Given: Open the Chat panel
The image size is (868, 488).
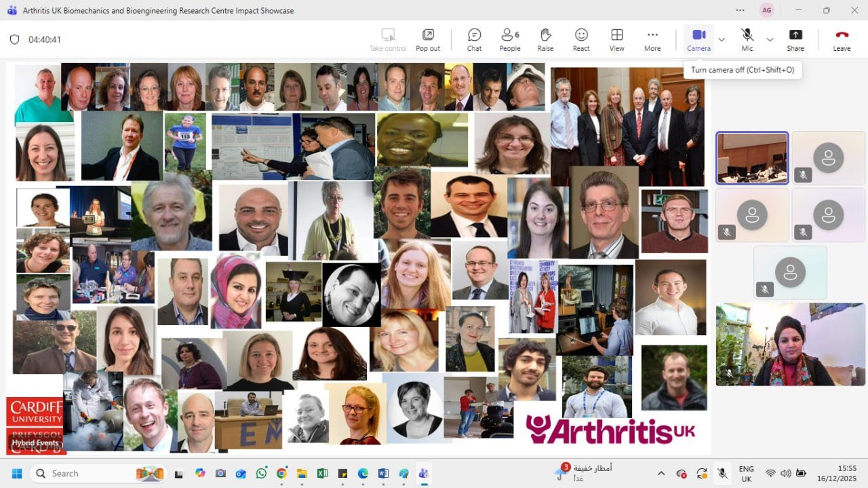Looking at the screenshot, I should [x=474, y=39].
